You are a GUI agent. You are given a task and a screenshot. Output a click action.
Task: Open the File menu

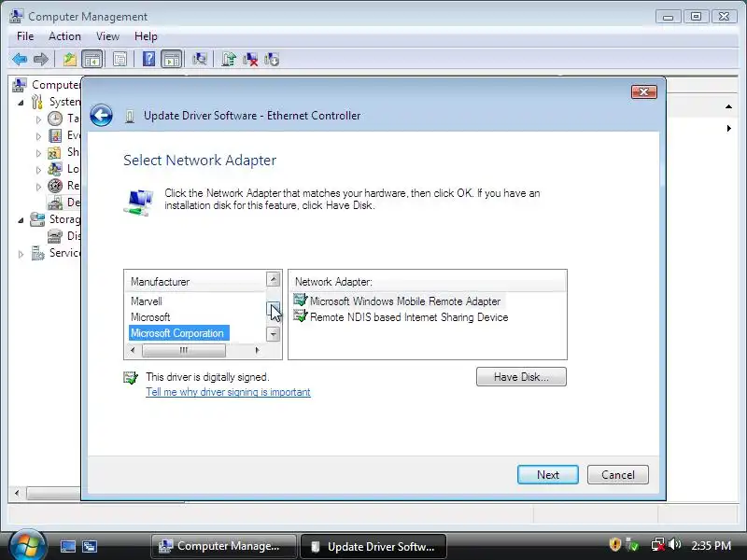point(25,36)
